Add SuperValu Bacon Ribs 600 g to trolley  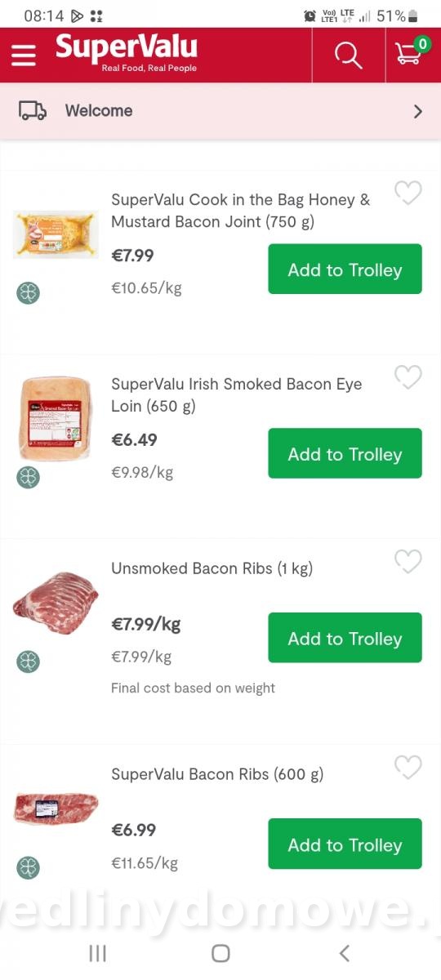pyautogui.click(x=345, y=844)
